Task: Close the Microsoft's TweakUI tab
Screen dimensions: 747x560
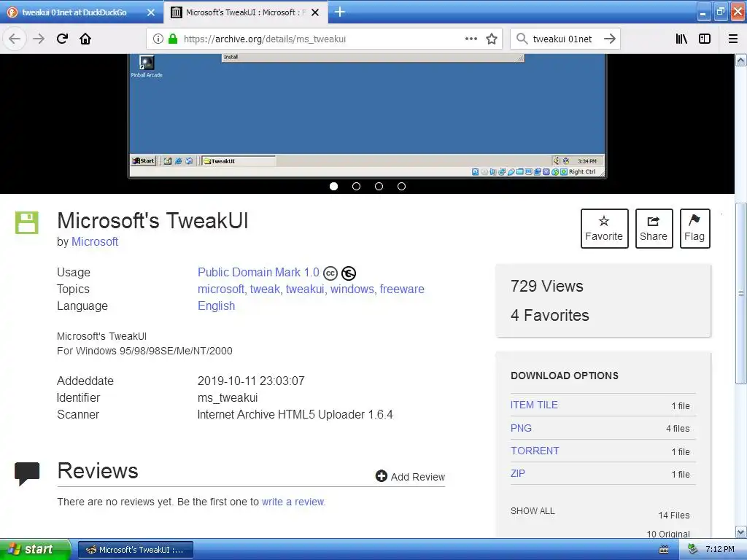Action: tap(315, 12)
